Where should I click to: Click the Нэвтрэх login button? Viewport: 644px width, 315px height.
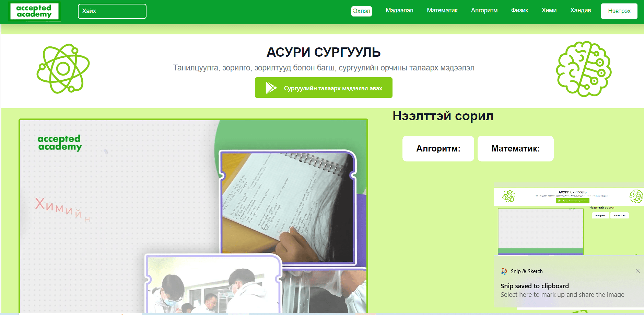[619, 11]
